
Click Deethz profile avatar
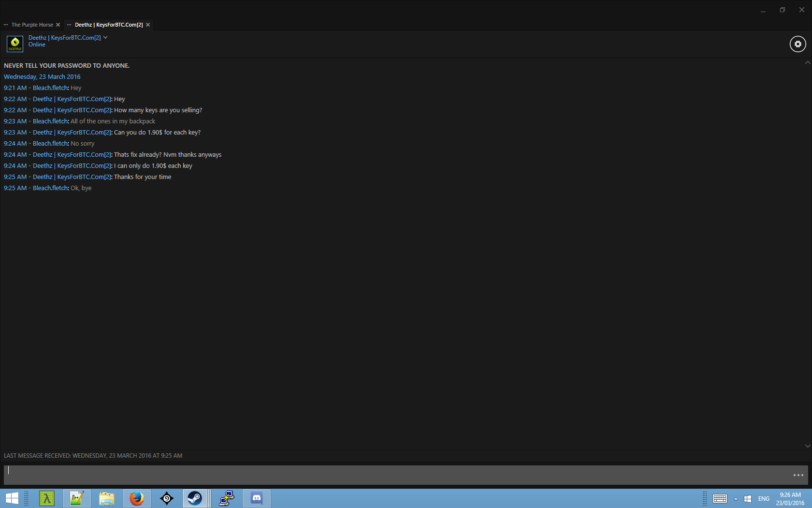[x=15, y=44]
